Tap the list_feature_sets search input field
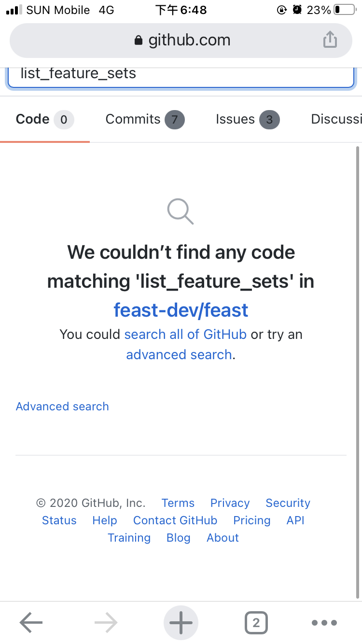Viewport: 362px width, 644px height. (181, 74)
